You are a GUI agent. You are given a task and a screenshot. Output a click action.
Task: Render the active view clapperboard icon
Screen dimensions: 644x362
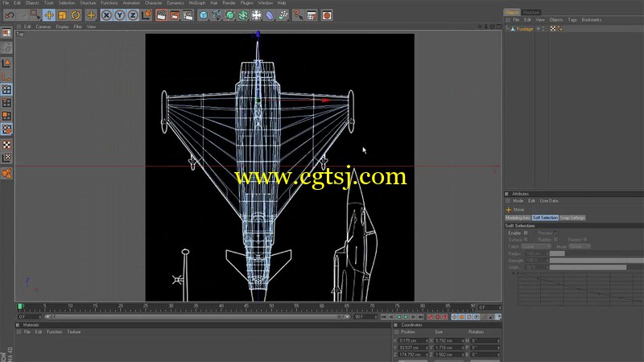[162, 15]
